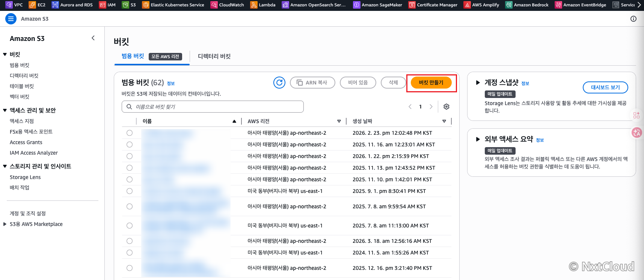Open the Amazon OpenSearch Service shortcut
644x280 pixels.
314,5
